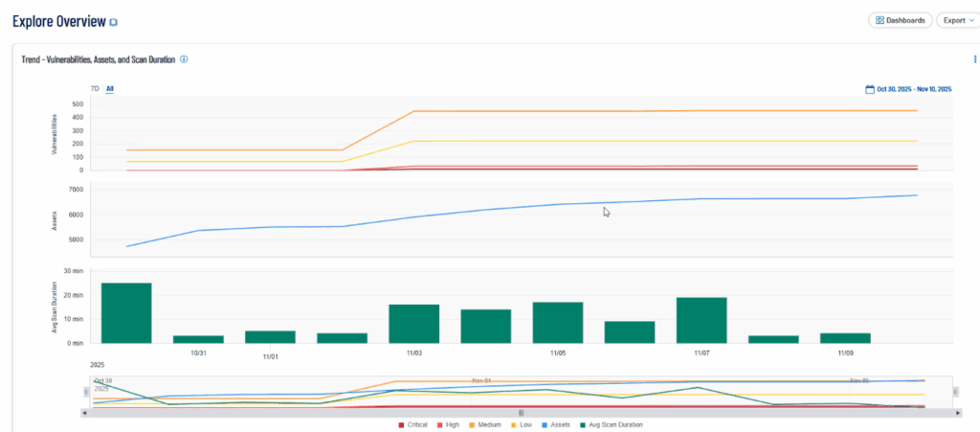The image size is (980, 432).
Task: Click the scrollbar left arrow
Action: point(84,413)
